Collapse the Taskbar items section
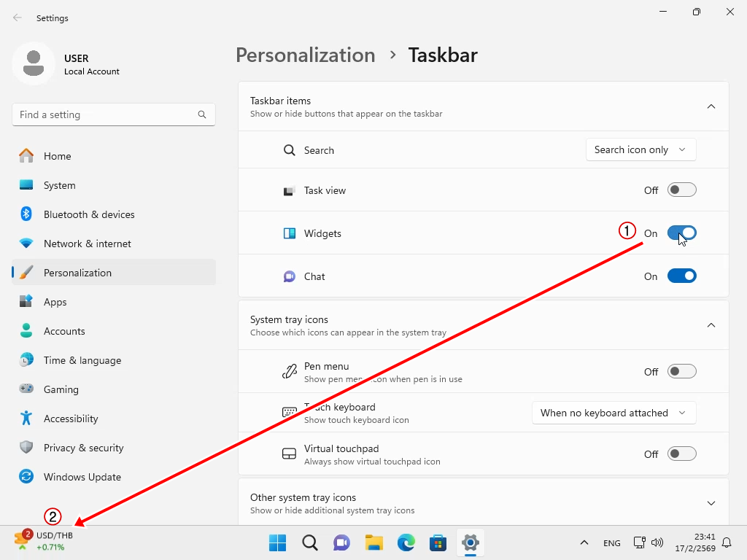The image size is (747, 560). 711,106
